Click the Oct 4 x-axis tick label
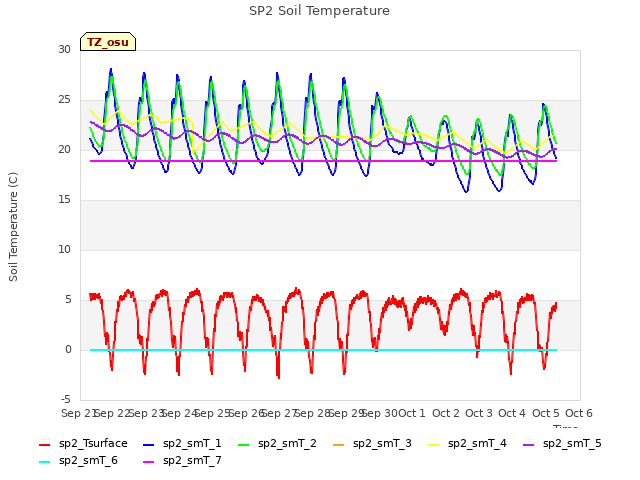This screenshot has width=640, height=480. tap(512, 413)
